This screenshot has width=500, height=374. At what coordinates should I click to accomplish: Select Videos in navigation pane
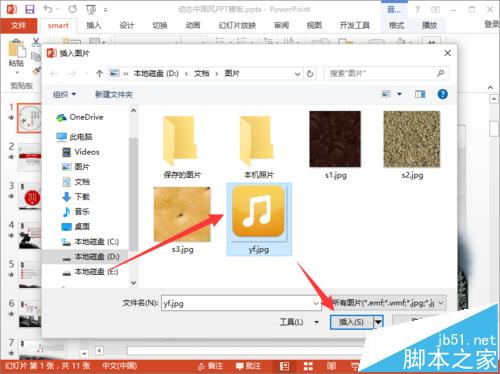tap(81, 152)
